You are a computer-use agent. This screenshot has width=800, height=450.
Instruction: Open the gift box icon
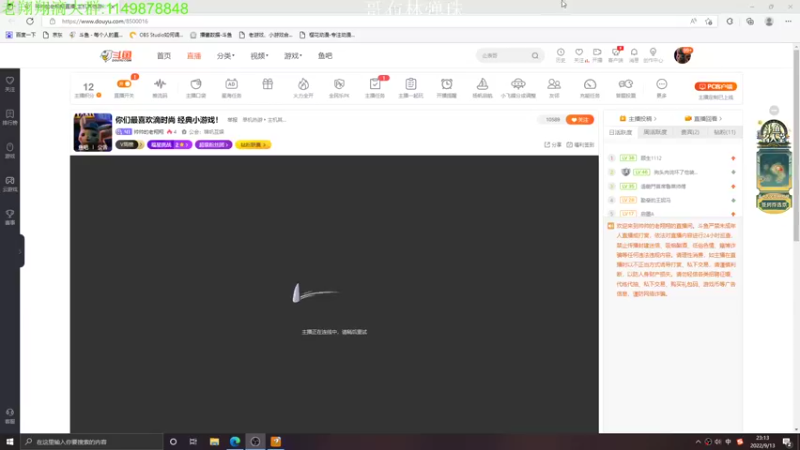click(x=267, y=84)
